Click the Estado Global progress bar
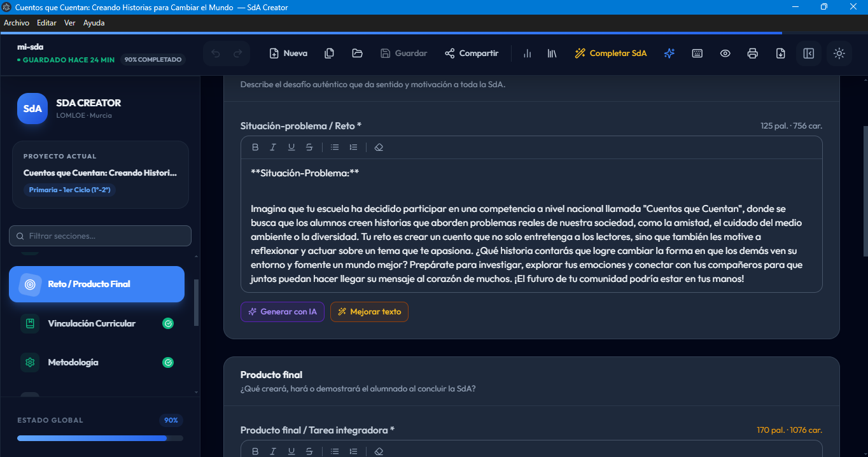This screenshot has width=868, height=457. pos(100,438)
